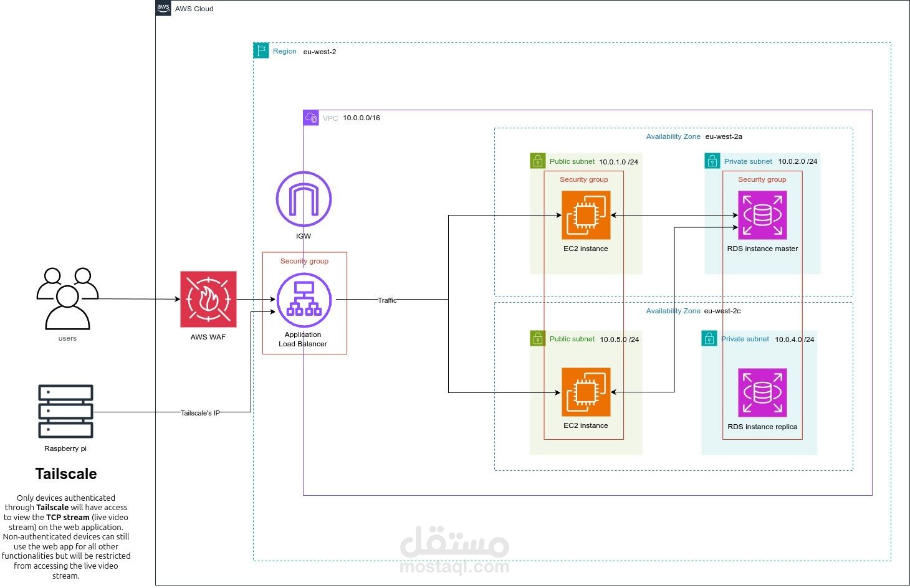Viewport: 910px width, 588px height.
Task: Click 'Security group' label above RDS instances
Action: (x=762, y=179)
